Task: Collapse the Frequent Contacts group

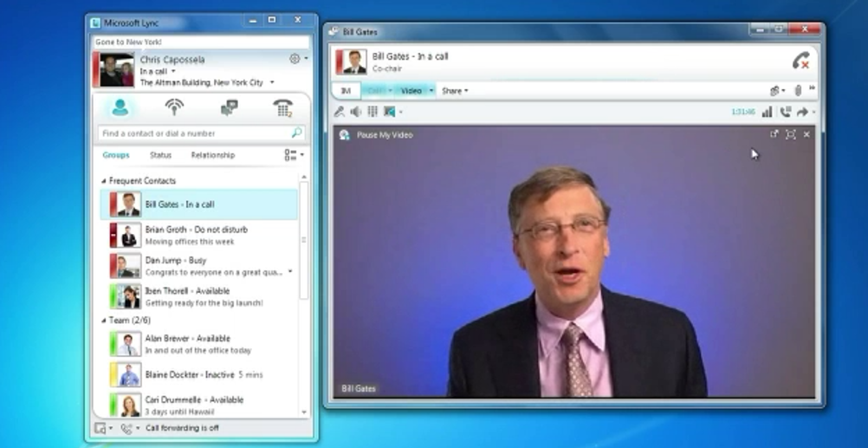Action: [103, 181]
